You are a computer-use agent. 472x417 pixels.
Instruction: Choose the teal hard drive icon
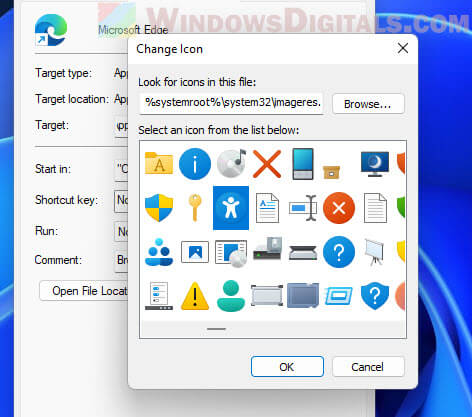point(303,164)
